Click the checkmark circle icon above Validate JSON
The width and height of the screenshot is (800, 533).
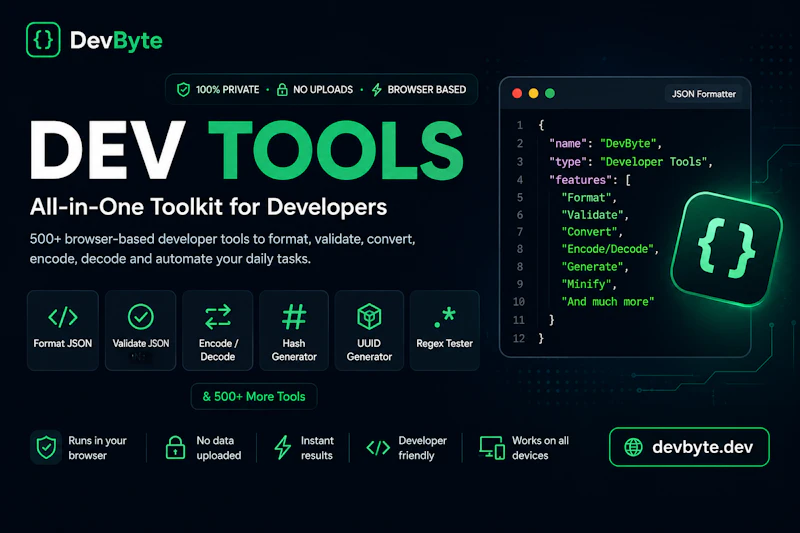(x=141, y=316)
